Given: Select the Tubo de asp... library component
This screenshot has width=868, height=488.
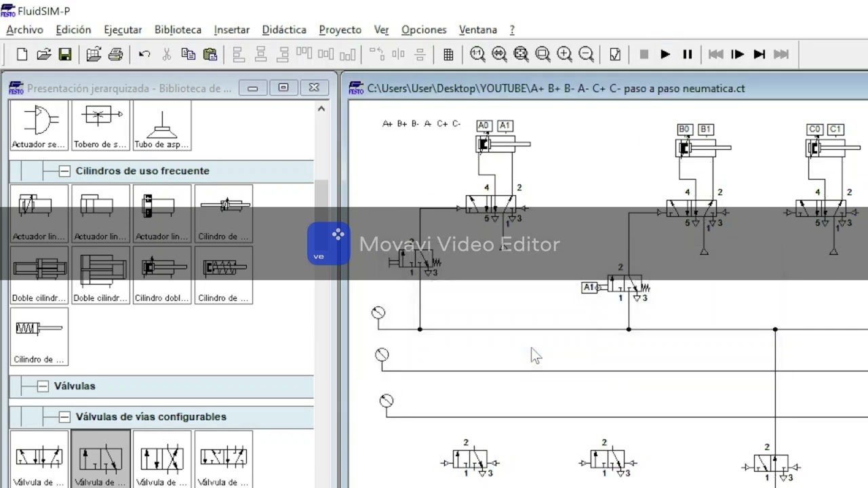Looking at the screenshot, I should [162, 125].
